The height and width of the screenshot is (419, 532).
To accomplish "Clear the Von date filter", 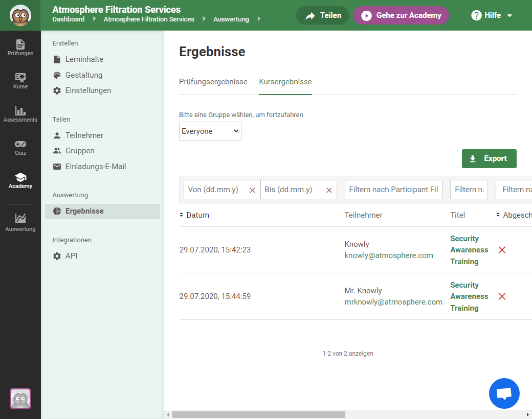I will click(x=252, y=190).
